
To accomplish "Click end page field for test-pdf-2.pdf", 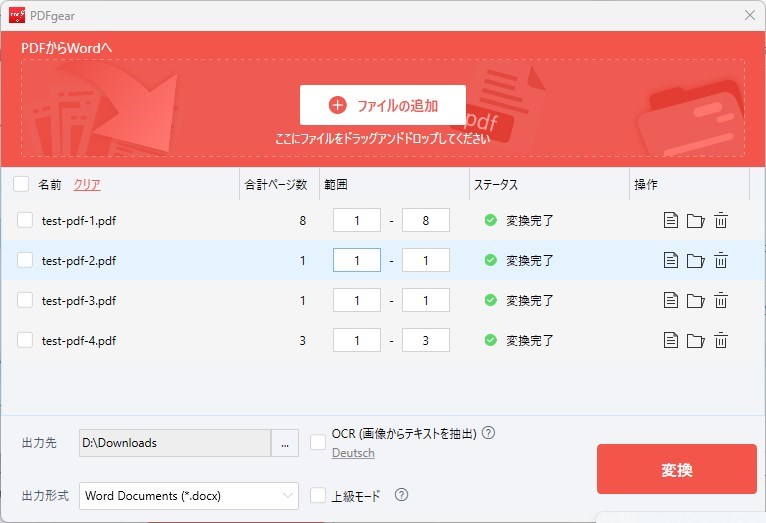I will pos(426,260).
